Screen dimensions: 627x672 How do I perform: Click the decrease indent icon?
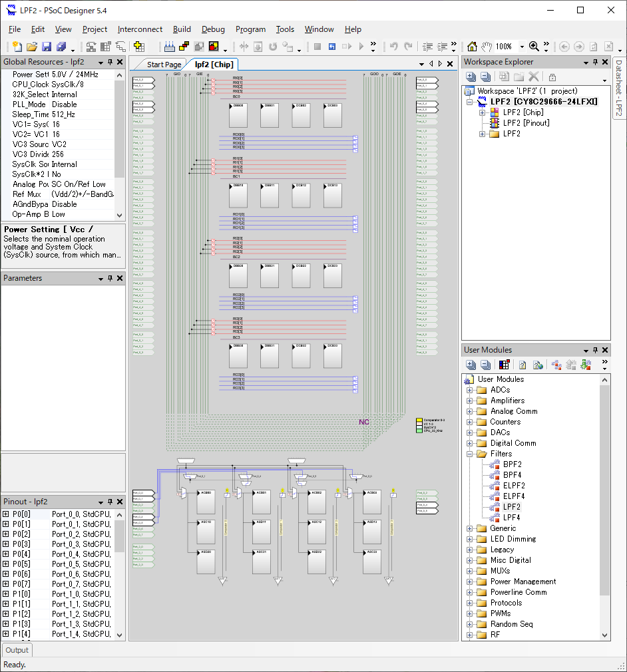[427, 47]
